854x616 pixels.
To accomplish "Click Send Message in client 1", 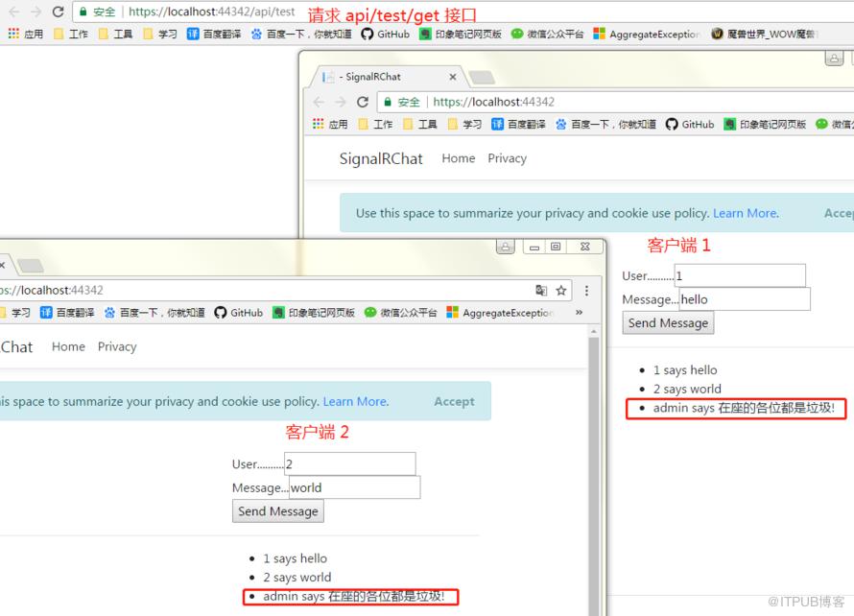I will coord(668,323).
